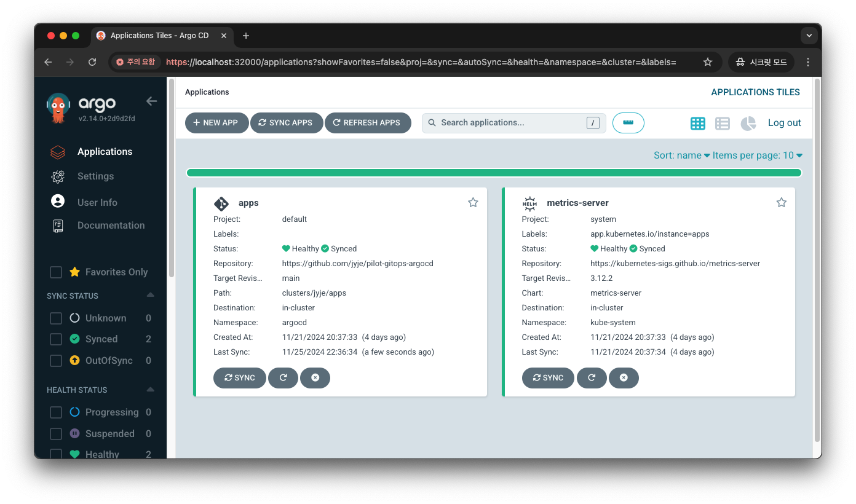Check the Healthy health status filter

[x=56, y=455]
